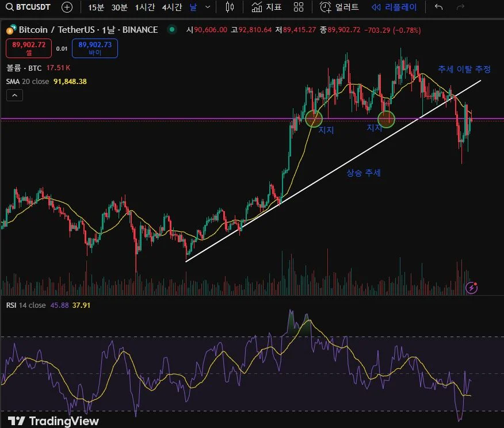Expand the timeframe dropdown chevron

pos(208,7)
